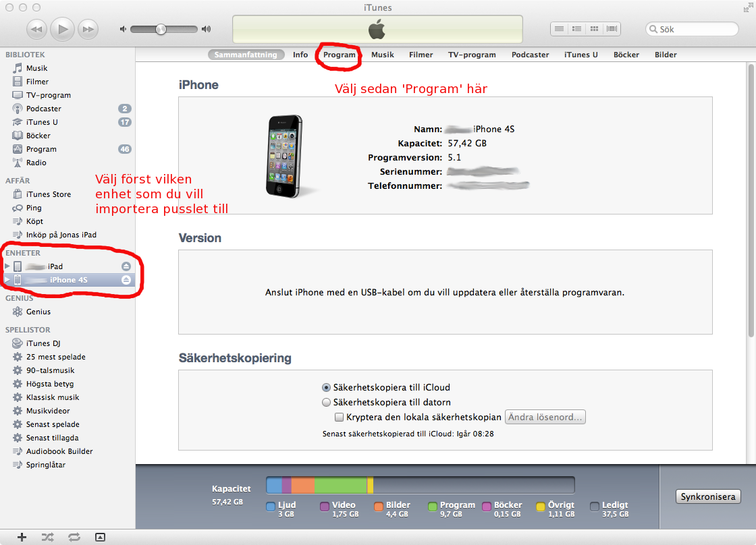Click the high volume speaker icon

pyautogui.click(x=207, y=30)
